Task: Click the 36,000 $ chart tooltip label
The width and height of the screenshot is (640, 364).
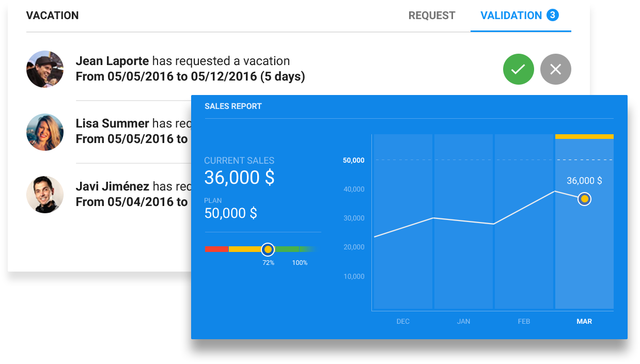Action: (x=584, y=181)
